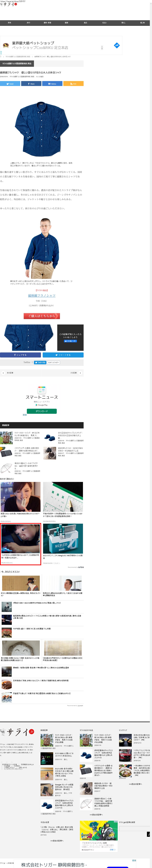Screen dimensions: 152x868
Task: Click the footer サライ.jp logo
Action: [x=17, y=732]
